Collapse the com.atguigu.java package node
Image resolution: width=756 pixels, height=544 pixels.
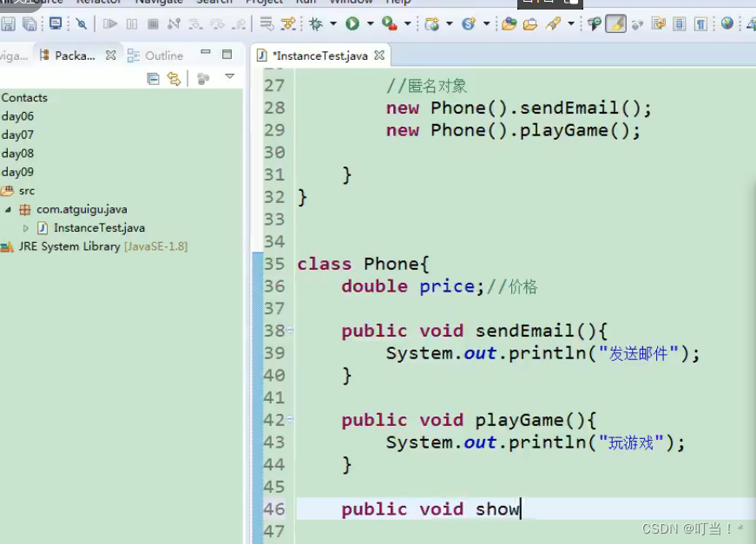8,210
